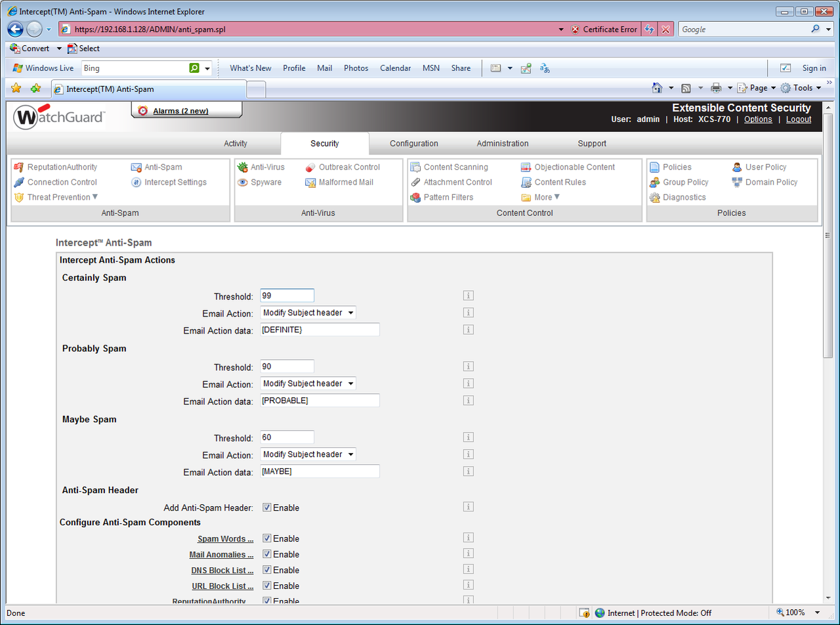Click the Maybe Spam Threshold field
Image resolution: width=840 pixels, height=625 pixels.
(x=287, y=437)
